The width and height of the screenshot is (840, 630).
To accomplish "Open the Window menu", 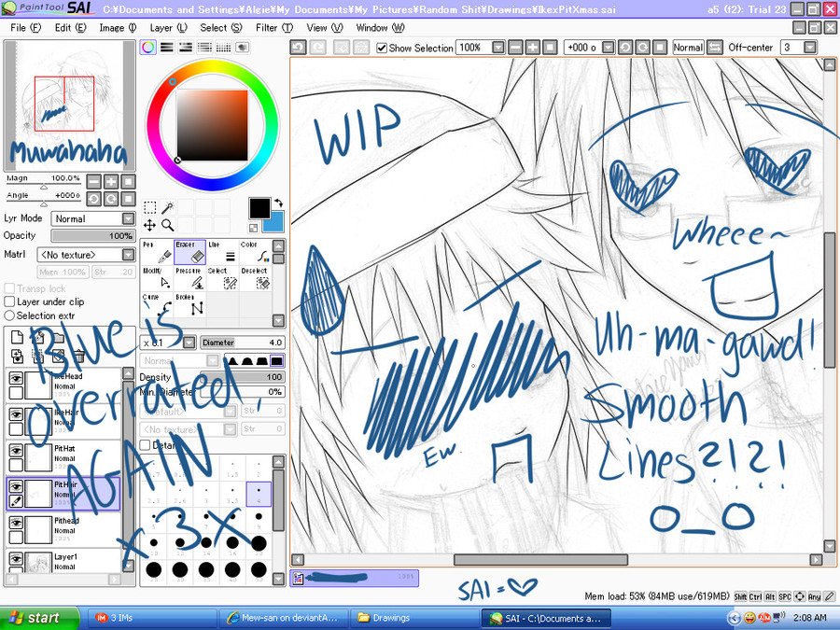I will coord(381,28).
